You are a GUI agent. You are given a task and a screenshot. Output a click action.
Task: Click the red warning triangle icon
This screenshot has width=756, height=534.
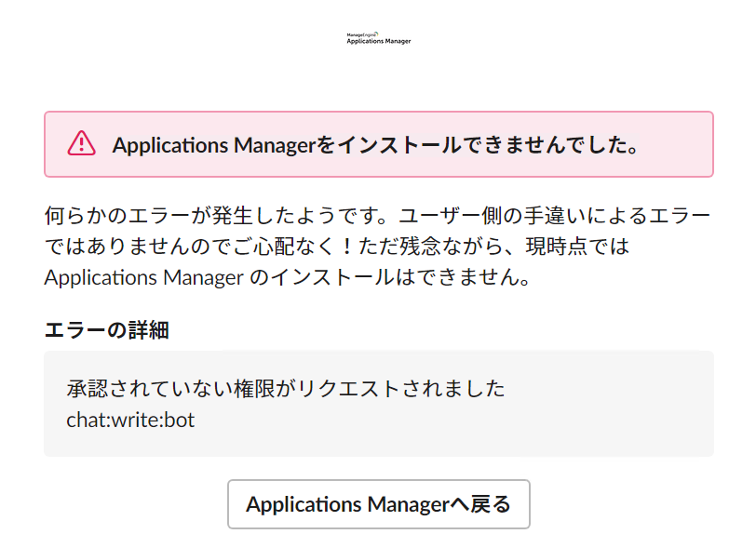click(82, 143)
